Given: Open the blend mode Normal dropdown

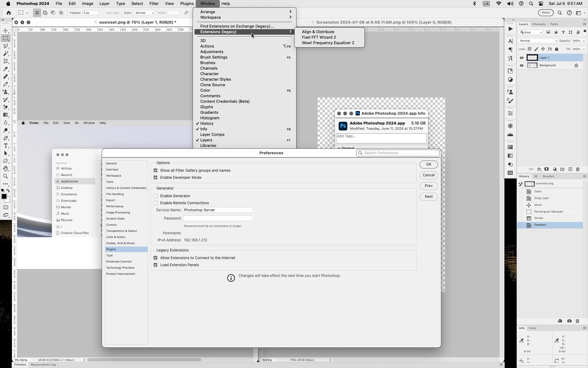Looking at the screenshot, I should click(x=538, y=41).
